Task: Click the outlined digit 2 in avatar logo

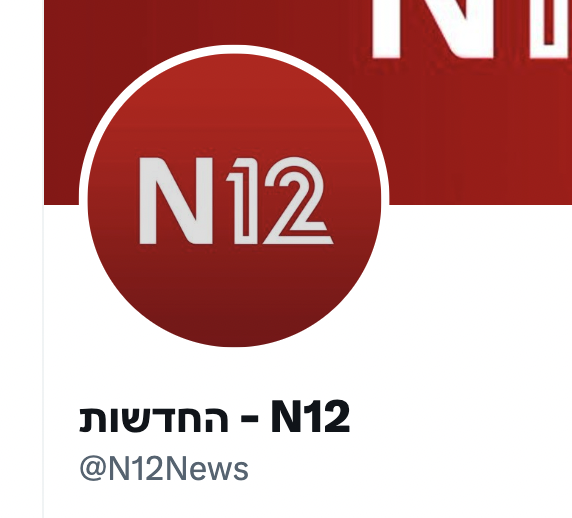Action: click(297, 201)
